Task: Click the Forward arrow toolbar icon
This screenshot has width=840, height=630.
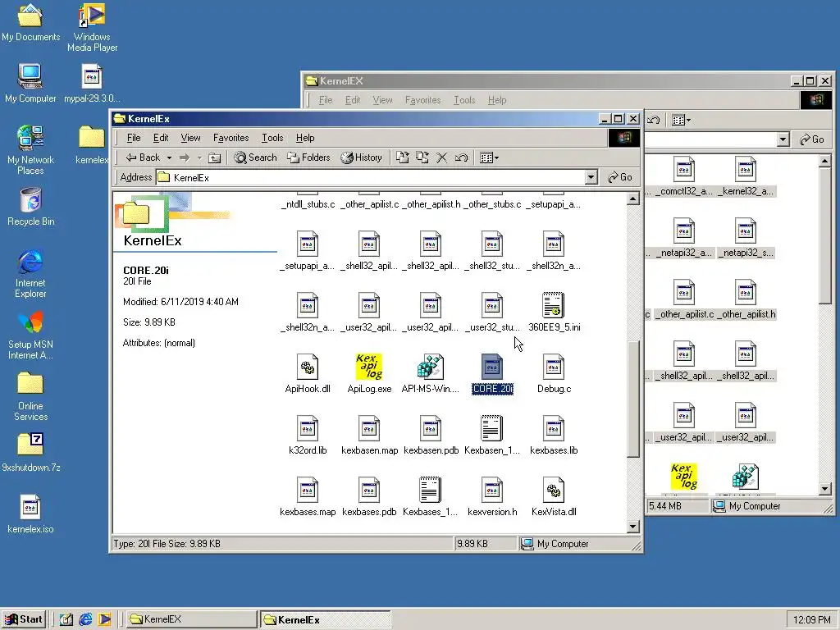Action: [185, 157]
